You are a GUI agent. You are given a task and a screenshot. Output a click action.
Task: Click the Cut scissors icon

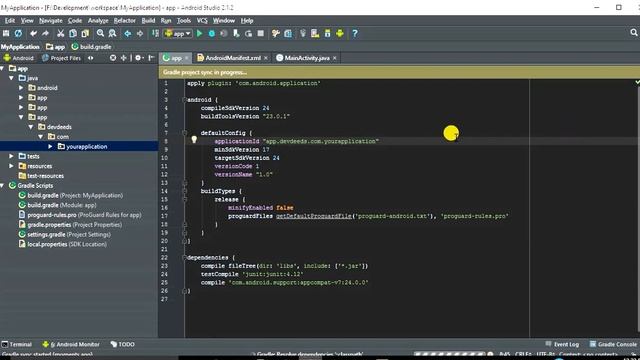[60, 33]
